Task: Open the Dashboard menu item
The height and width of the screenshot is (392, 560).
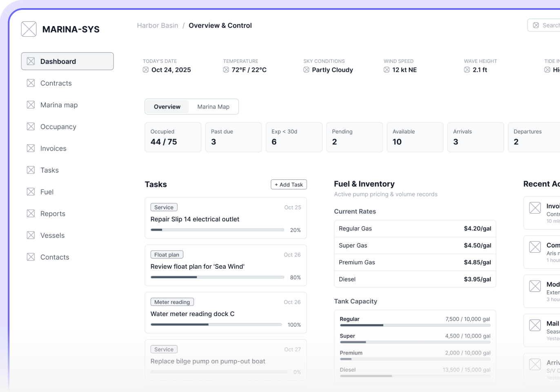Action: [67, 61]
